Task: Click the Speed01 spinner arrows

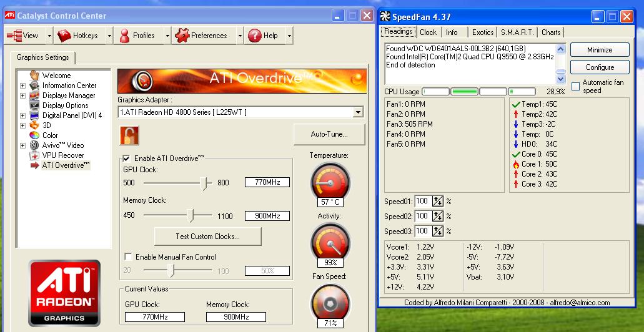Action: tap(438, 201)
